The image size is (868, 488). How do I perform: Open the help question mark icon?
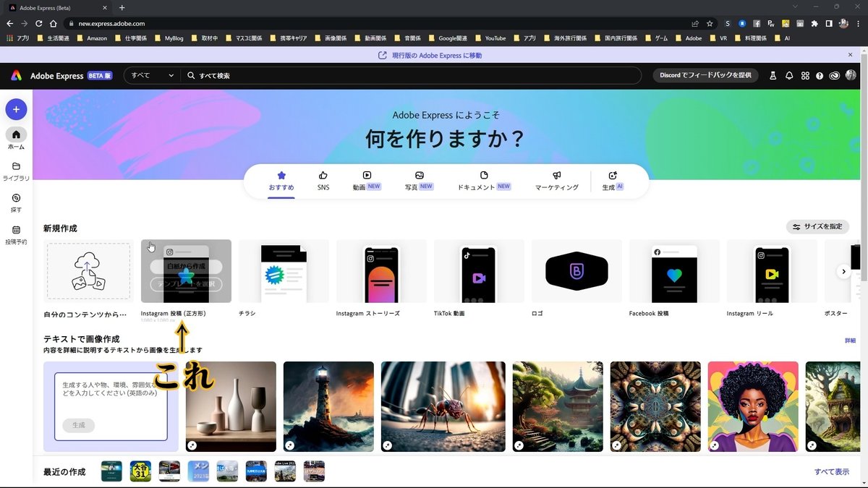(x=820, y=75)
